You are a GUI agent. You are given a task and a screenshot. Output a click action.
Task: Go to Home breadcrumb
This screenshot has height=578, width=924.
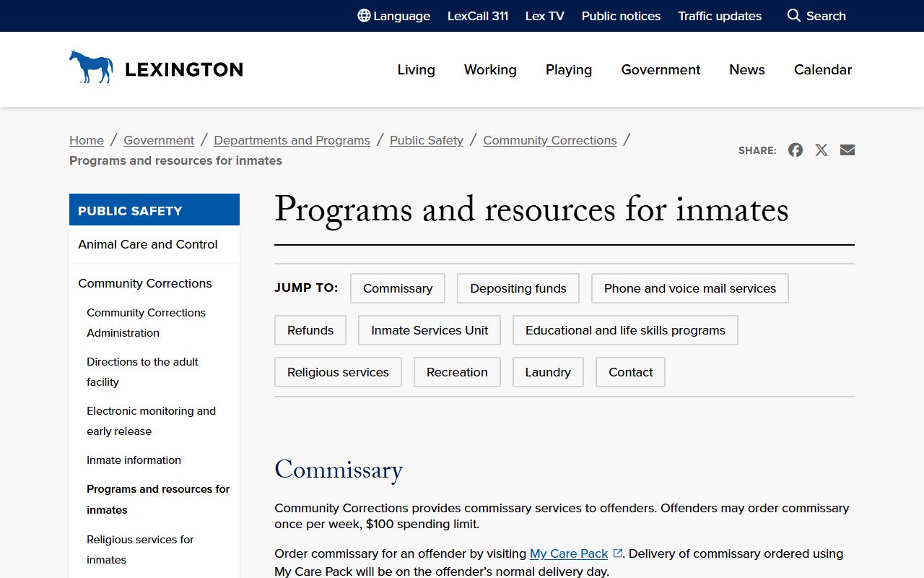[87, 140]
